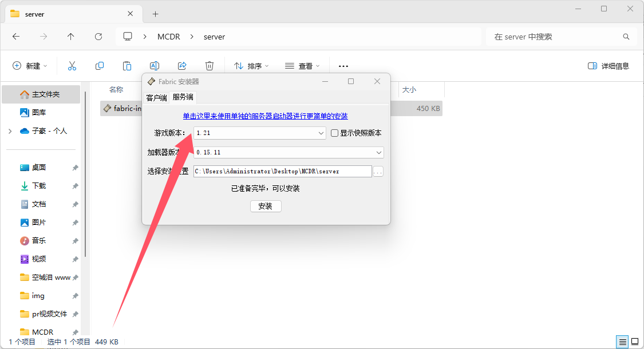Open the 排序 Sort dropdown menu
Image resolution: width=644 pixels, height=349 pixels.
[x=251, y=66]
